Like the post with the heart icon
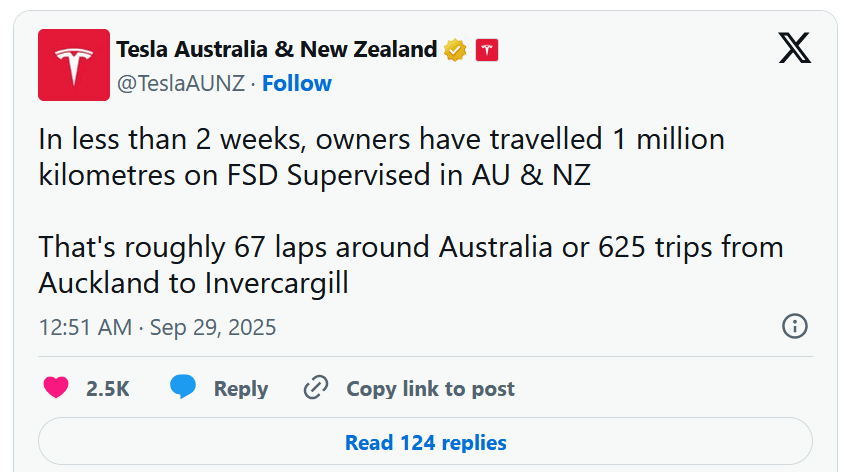 pyautogui.click(x=56, y=388)
